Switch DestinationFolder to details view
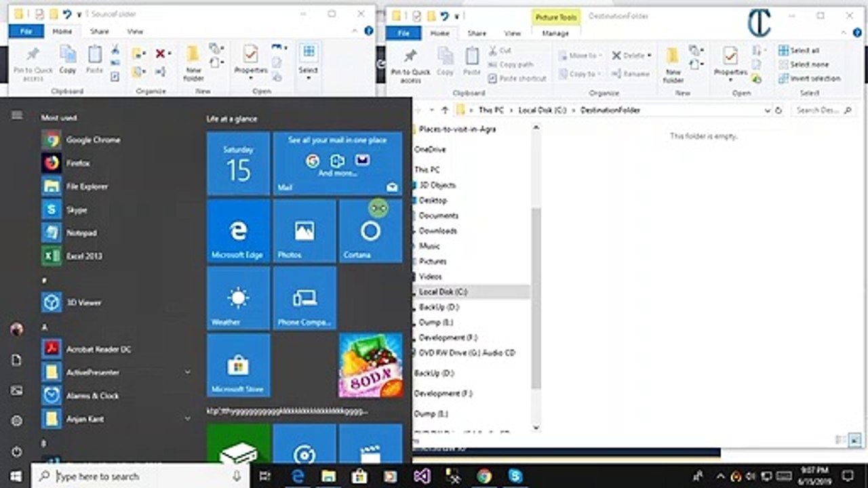The height and width of the screenshot is (488, 868). (841, 440)
